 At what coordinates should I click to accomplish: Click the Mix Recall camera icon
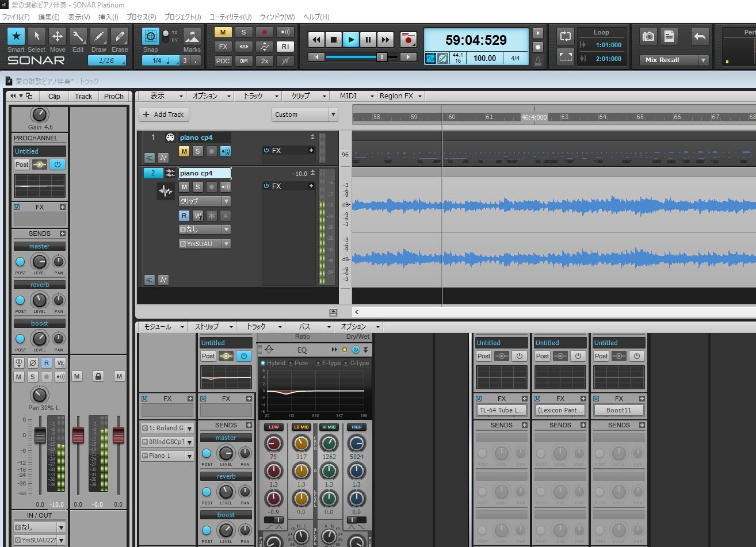point(648,36)
